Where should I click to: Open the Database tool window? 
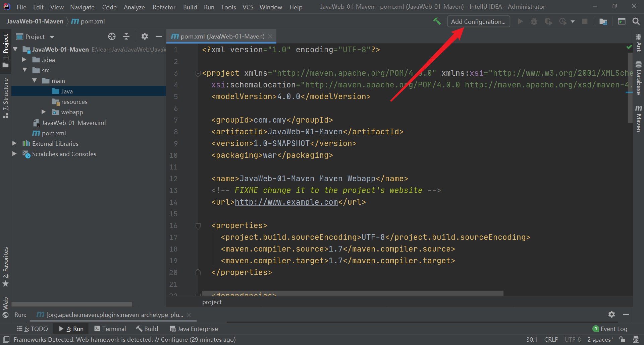639,78
